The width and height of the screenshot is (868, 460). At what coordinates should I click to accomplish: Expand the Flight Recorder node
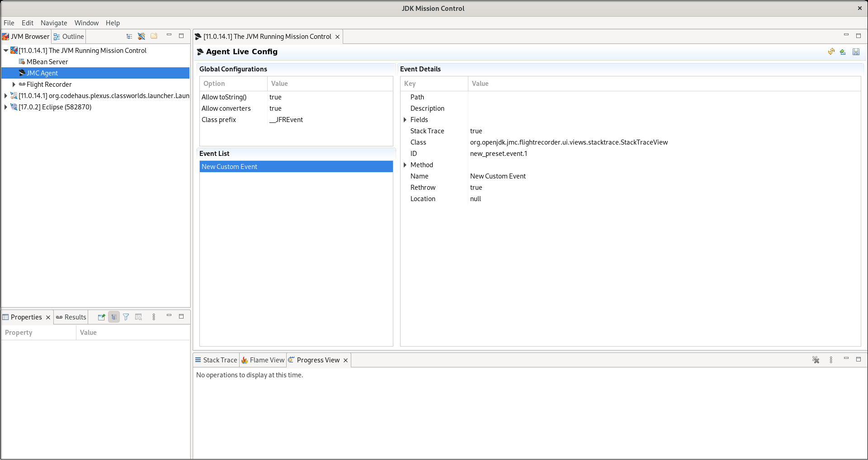click(14, 84)
